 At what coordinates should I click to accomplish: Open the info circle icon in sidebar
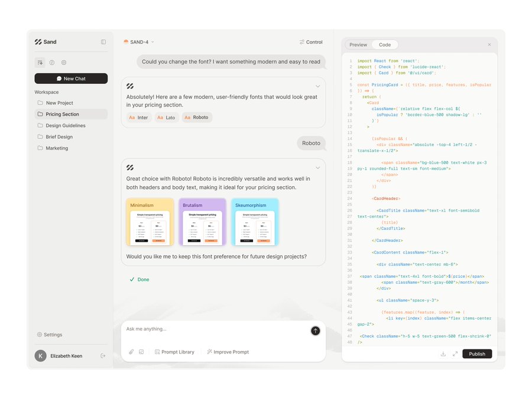pos(52,63)
